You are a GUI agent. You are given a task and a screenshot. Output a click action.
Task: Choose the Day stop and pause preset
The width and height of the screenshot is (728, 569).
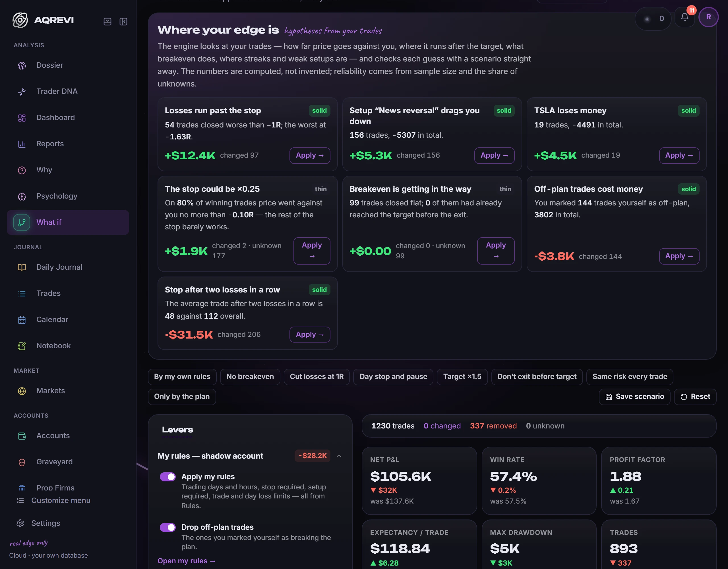tap(393, 377)
